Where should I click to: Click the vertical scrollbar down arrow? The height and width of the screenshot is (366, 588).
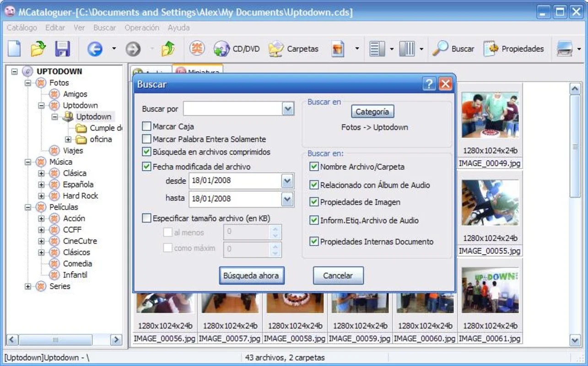[575, 340]
